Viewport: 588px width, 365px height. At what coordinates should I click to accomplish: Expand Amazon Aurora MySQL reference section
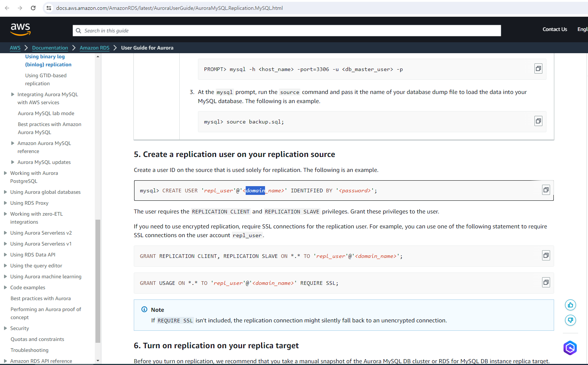13,143
